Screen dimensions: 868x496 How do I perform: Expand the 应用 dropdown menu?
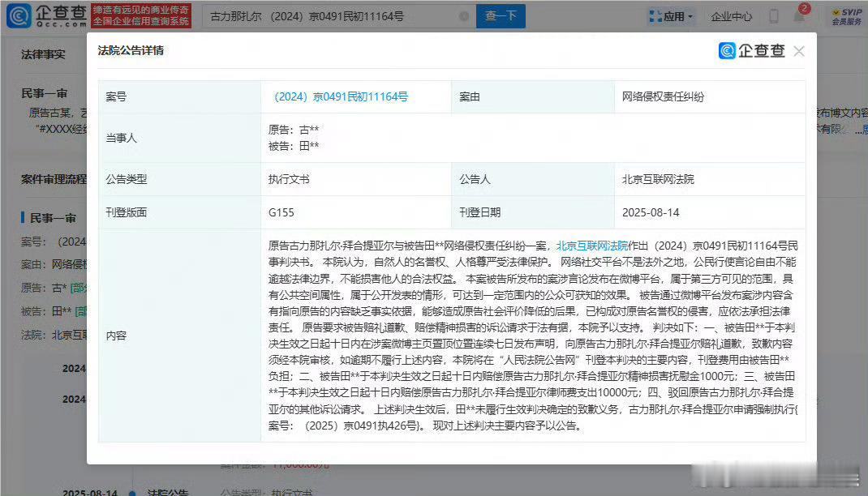click(x=671, y=16)
